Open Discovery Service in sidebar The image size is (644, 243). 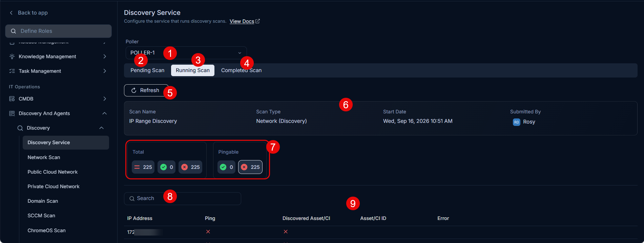coord(66,142)
